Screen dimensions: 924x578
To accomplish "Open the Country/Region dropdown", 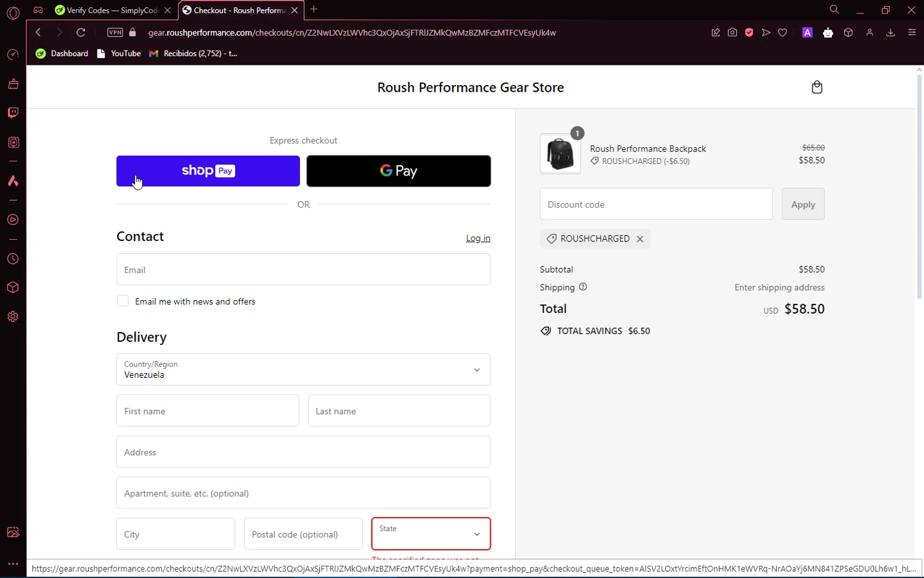I will pyautogui.click(x=303, y=370).
